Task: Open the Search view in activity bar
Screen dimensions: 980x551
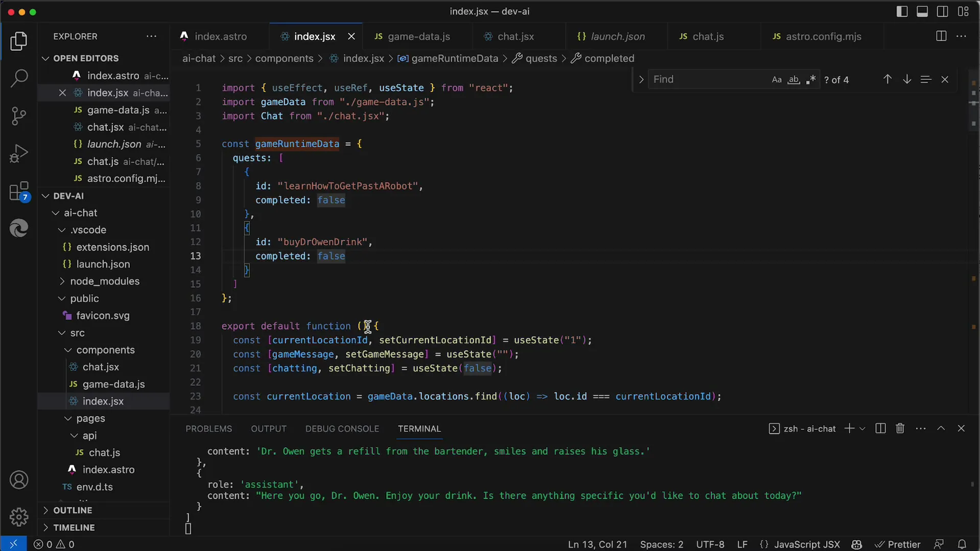Action: pyautogui.click(x=19, y=79)
